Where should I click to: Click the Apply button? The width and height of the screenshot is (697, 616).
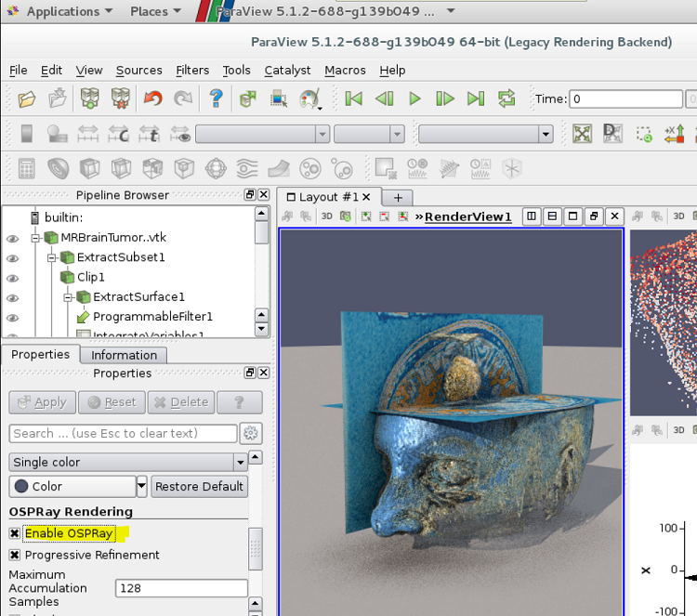tap(41, 402)
